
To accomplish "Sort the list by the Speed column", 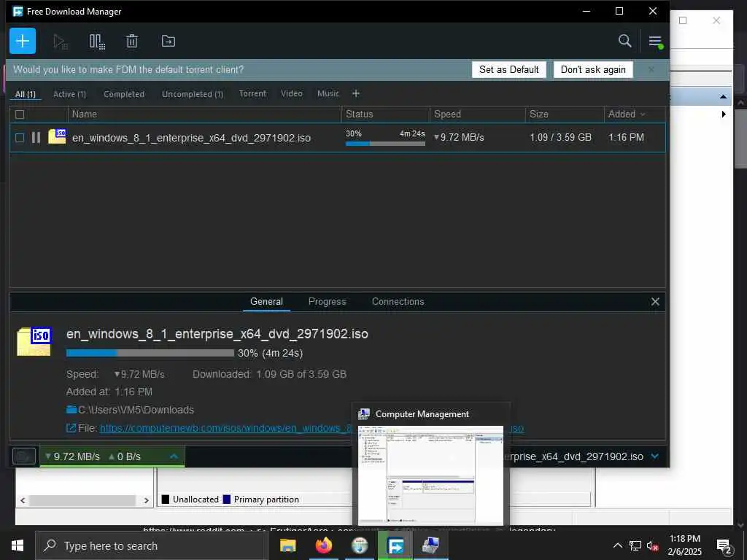I will click(478, 114).
